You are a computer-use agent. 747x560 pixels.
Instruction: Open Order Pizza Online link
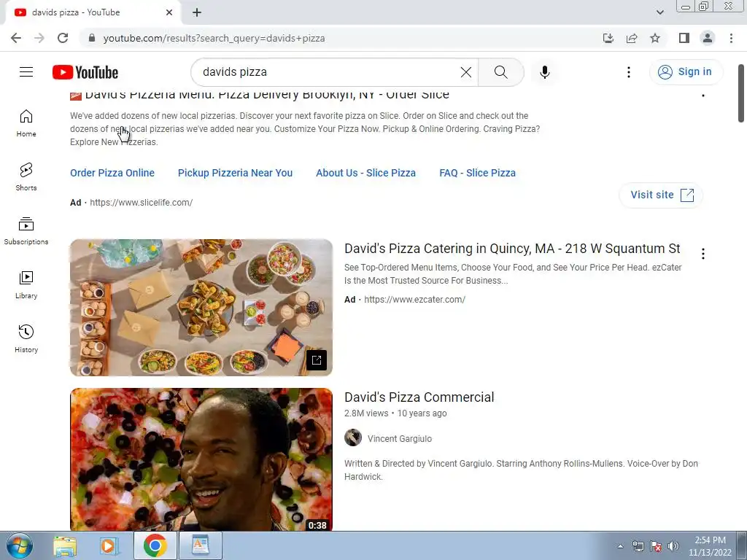tap(112, 173)
